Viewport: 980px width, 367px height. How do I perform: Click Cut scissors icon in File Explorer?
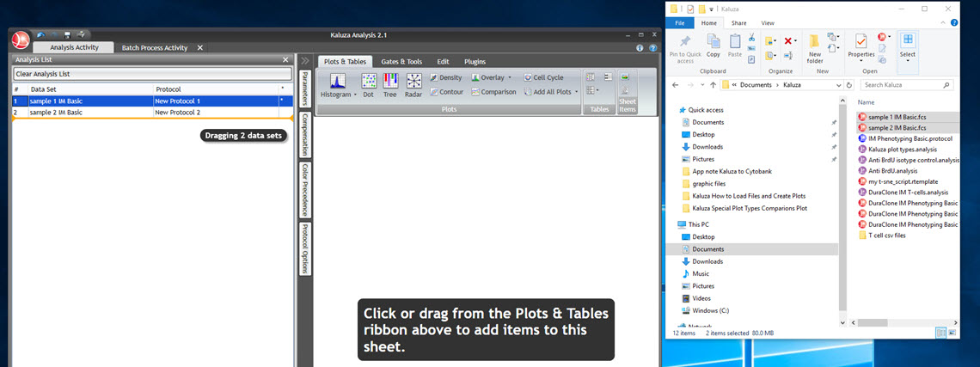752,37
